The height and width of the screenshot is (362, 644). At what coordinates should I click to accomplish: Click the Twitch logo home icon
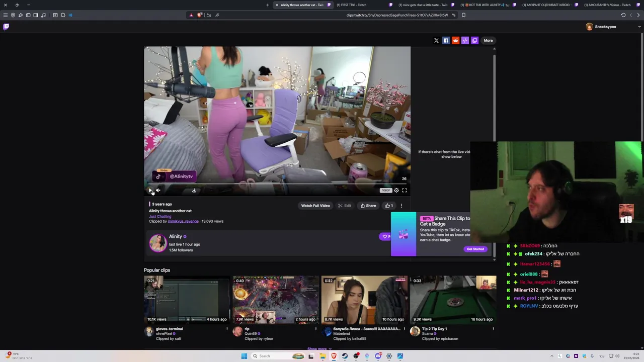coord(6,27)
